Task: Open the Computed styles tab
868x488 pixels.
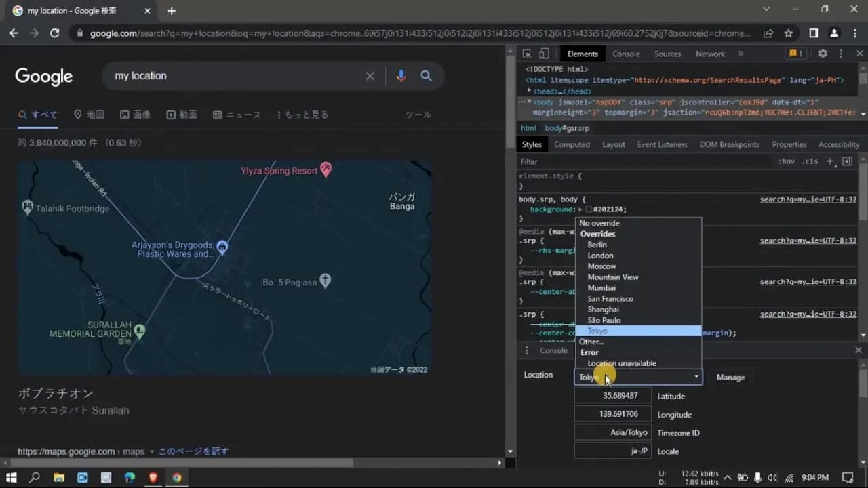Action: pyautogui.click(x=572, y=144)
